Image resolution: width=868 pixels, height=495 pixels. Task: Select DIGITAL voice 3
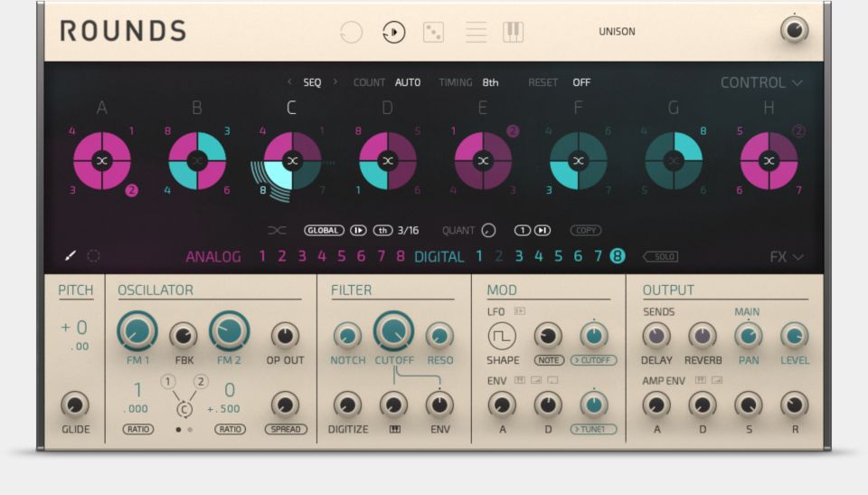pyautogui.click(x=518, y=257)
